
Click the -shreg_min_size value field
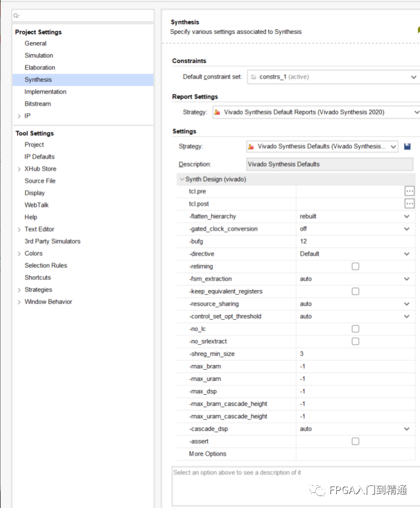point(355,354)
